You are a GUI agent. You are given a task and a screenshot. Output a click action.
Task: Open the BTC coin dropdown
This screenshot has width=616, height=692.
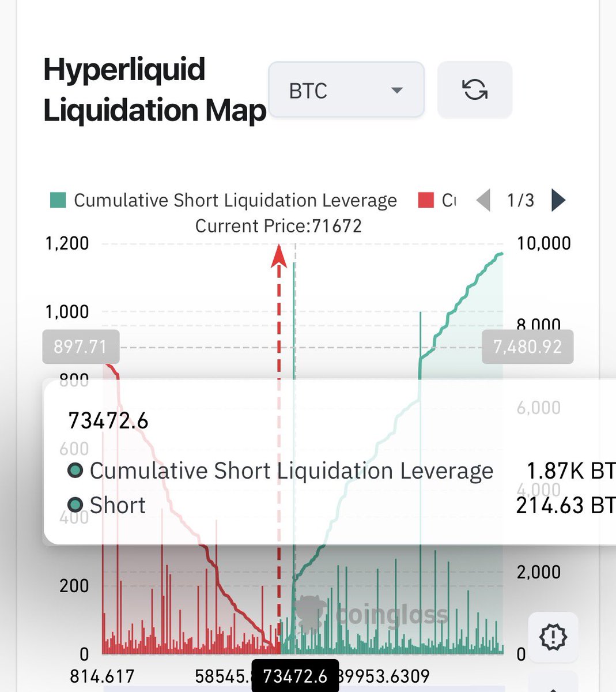[346, 90]
